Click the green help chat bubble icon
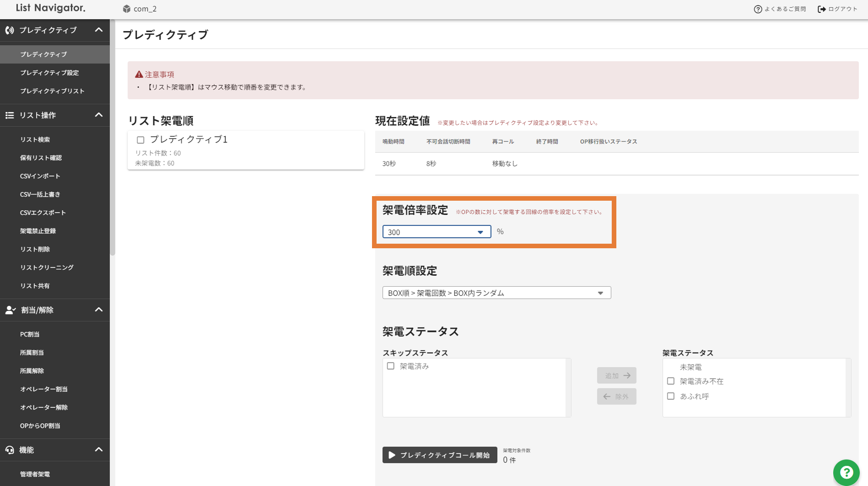The height and width of the screenshot is (486, 868). pyautogui.click(x=846, y=472)
